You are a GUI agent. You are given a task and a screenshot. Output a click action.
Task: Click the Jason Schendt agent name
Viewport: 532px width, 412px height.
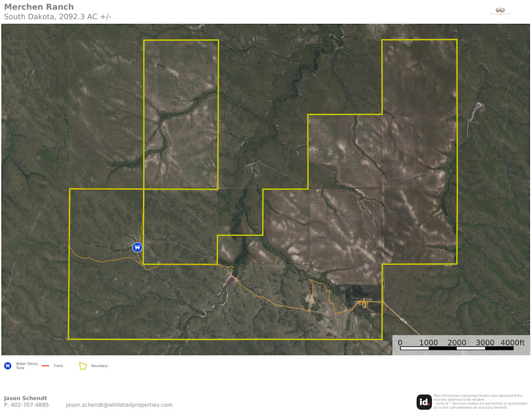26,397
